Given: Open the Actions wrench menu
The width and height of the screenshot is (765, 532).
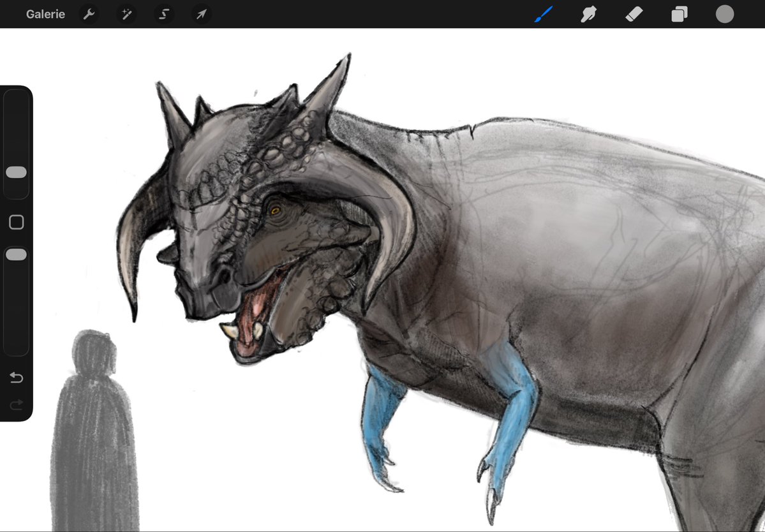Looking at the screenshot, I should (88, 13).
